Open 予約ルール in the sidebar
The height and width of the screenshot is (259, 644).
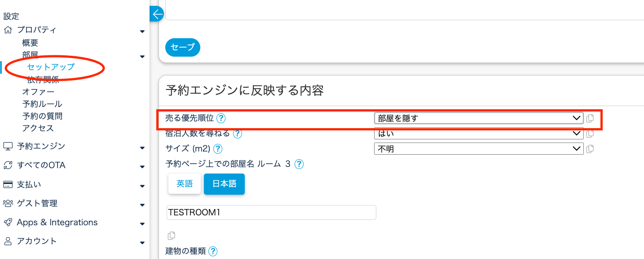[x=42, y=104]
